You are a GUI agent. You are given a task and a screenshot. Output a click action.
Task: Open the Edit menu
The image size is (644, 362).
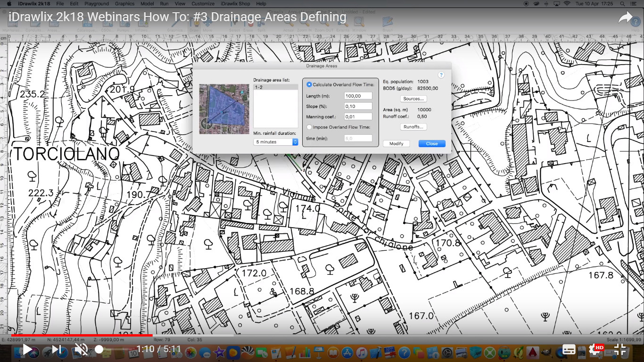coord(74,3)
